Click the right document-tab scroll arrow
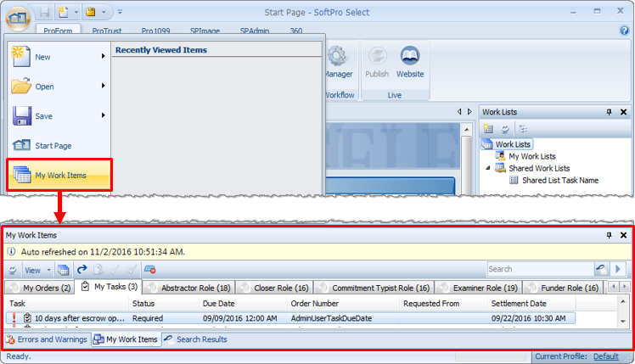Viewport: 635px width, 364px height. click(469, 111)
